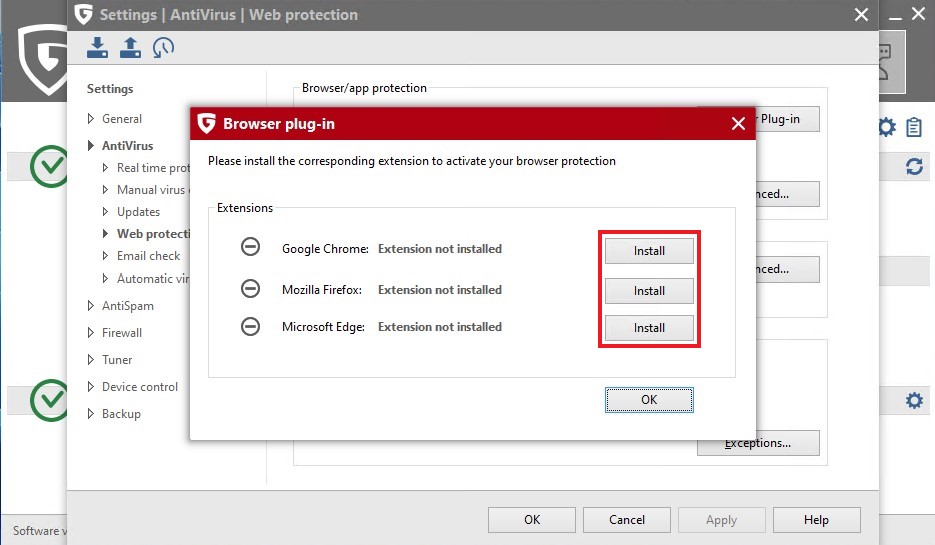
Task: Expand the Tuner arrow
Action: 91,360
